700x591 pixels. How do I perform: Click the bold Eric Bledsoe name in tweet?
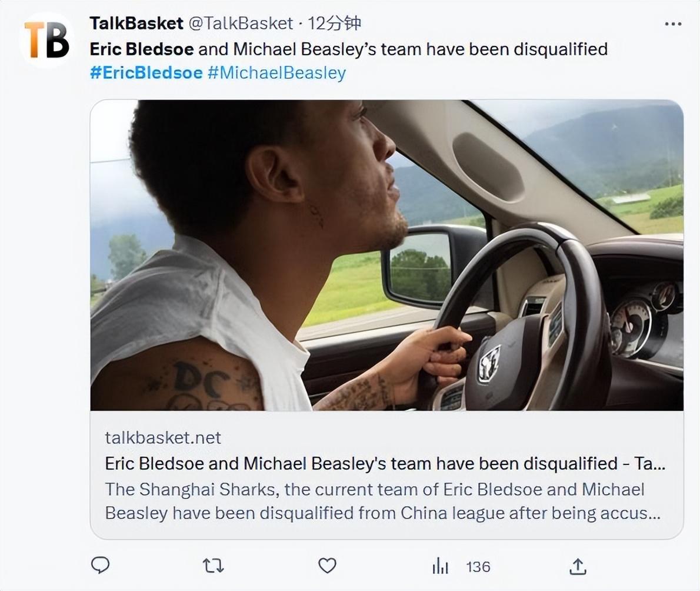click(x=142, y=48)
